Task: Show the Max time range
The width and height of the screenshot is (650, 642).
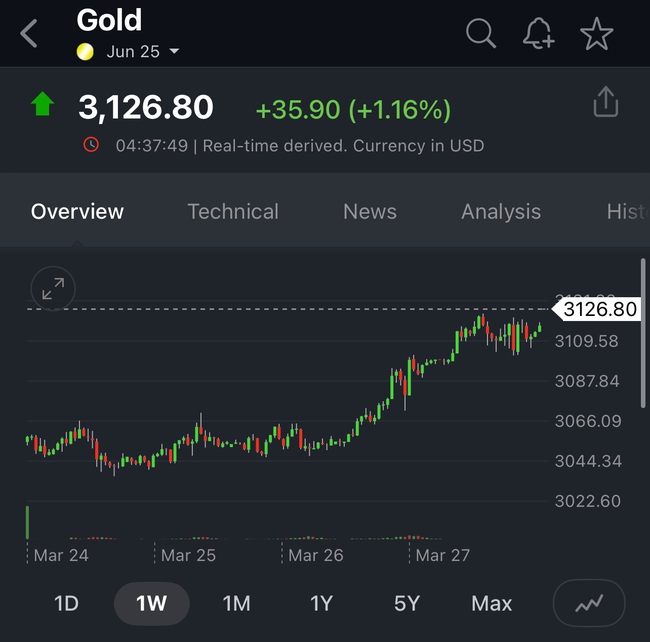Action: click(491, 603)
